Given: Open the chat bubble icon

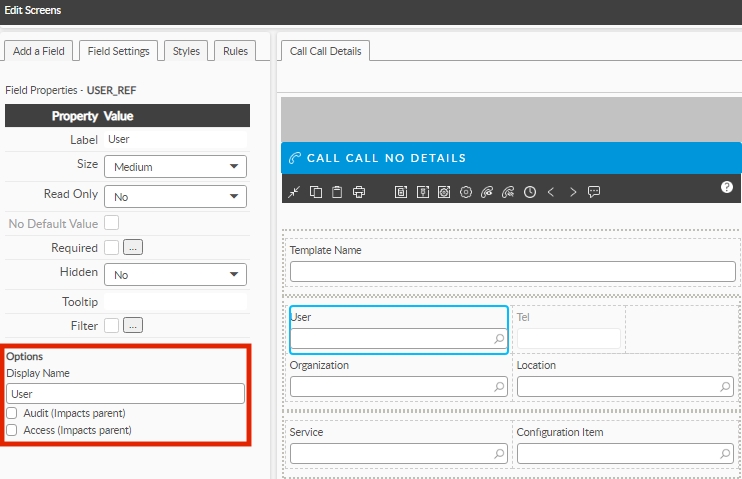Looking at the screenshot, I should click(x=594, y=191).
